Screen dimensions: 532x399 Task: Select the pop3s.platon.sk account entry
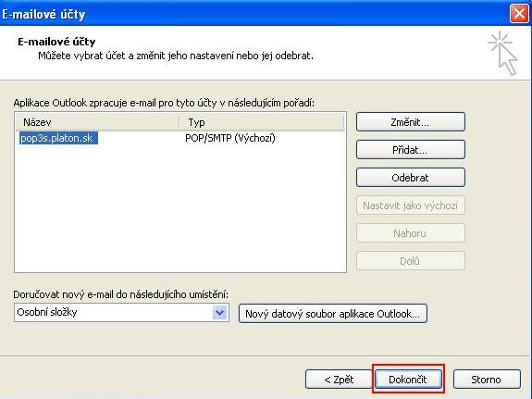[58, 138]
